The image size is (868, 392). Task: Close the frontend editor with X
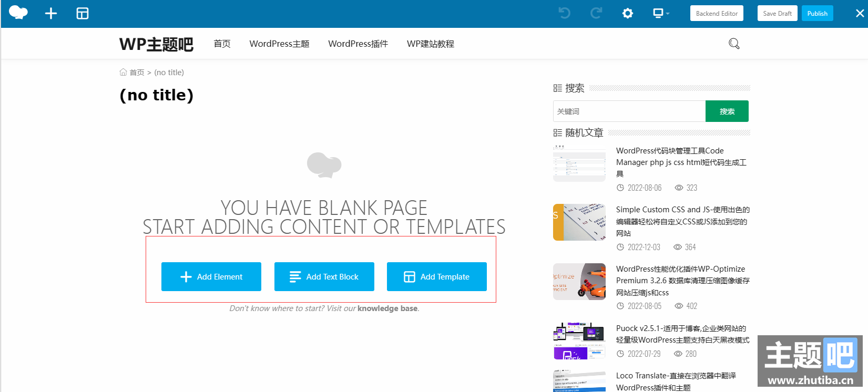(860, 13)
